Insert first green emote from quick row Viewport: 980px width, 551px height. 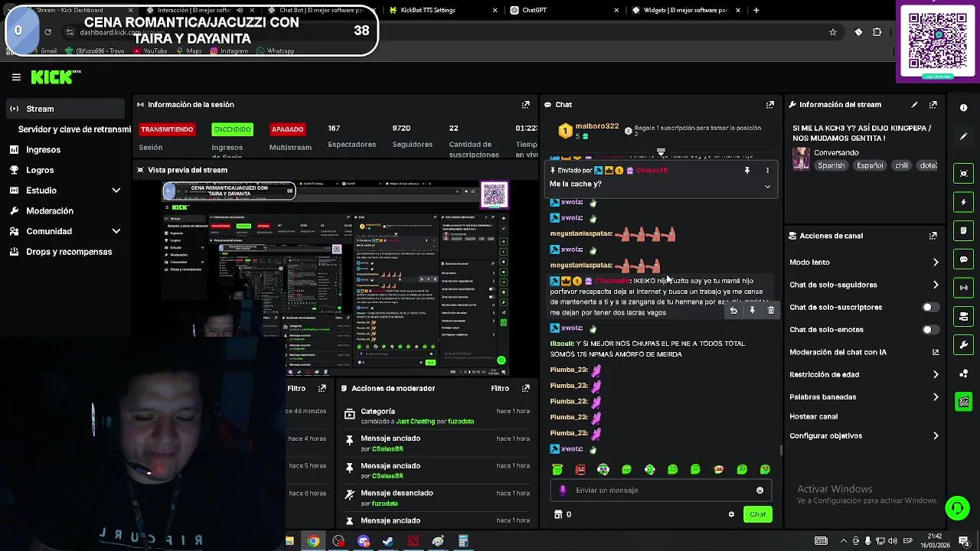557,469
